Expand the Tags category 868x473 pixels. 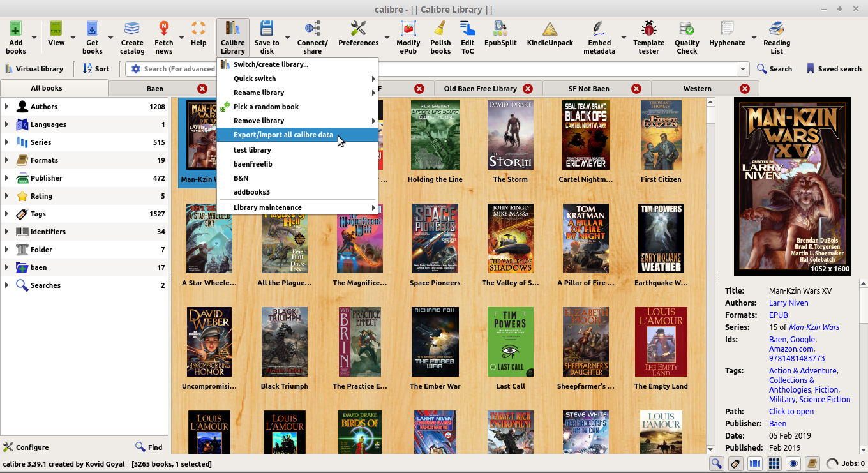[6, 214]
